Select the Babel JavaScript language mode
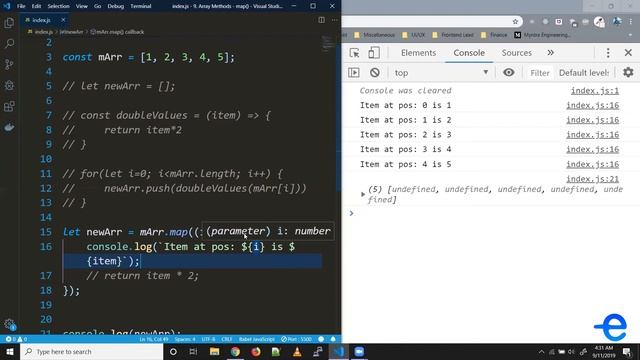Viewport: 640px width, 360px height. pos(256,339)
